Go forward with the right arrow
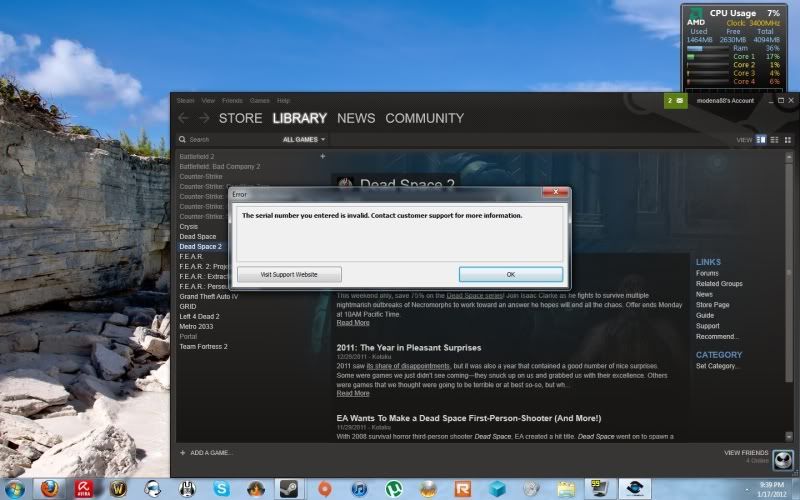 tap(204, 118)
